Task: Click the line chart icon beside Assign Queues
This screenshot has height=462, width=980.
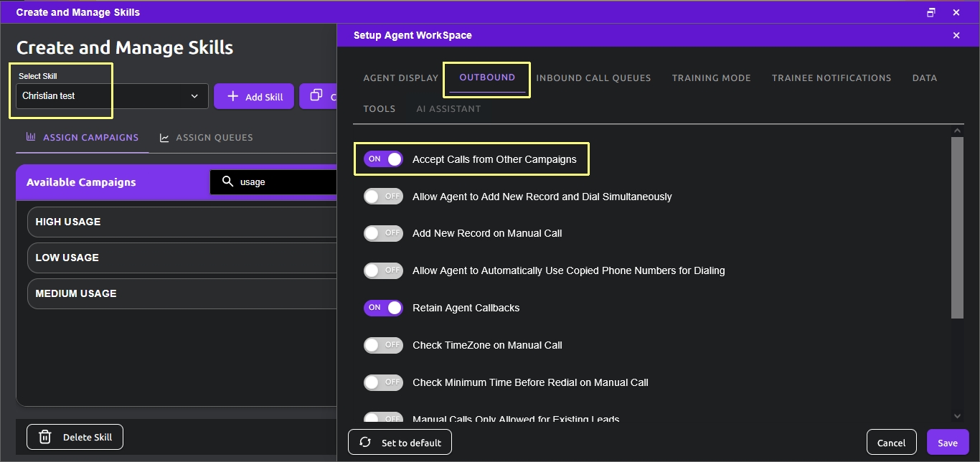Action: [x=164, y=137]
